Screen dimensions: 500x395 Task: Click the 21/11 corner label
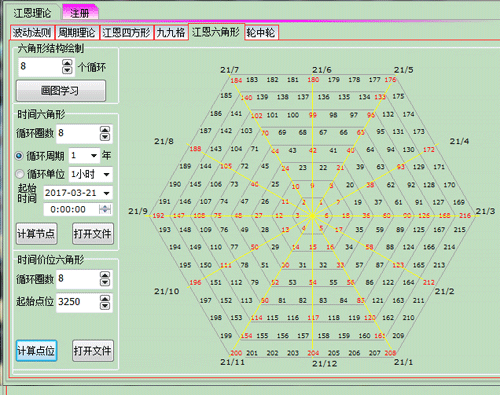[233, 362]
